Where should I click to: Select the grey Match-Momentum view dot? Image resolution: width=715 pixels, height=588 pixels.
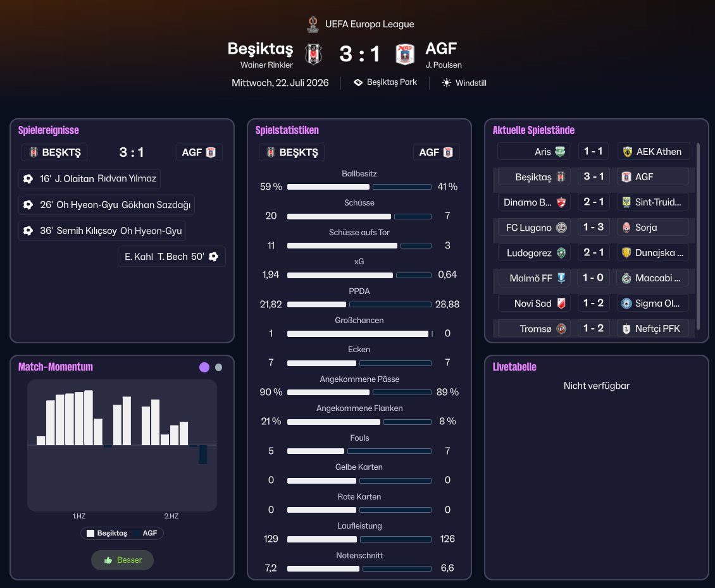219,367
